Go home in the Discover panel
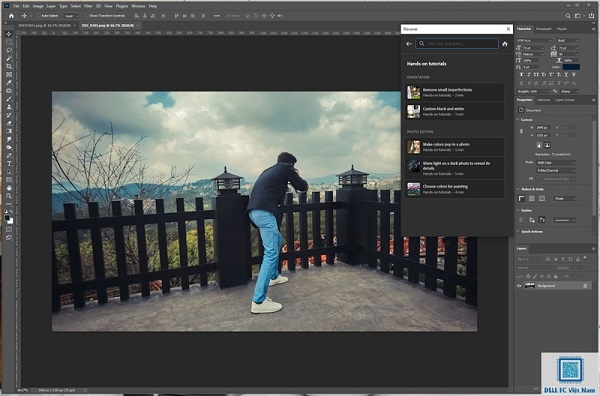The width and height of the screenshot is (600, 396). coord(505,44)
